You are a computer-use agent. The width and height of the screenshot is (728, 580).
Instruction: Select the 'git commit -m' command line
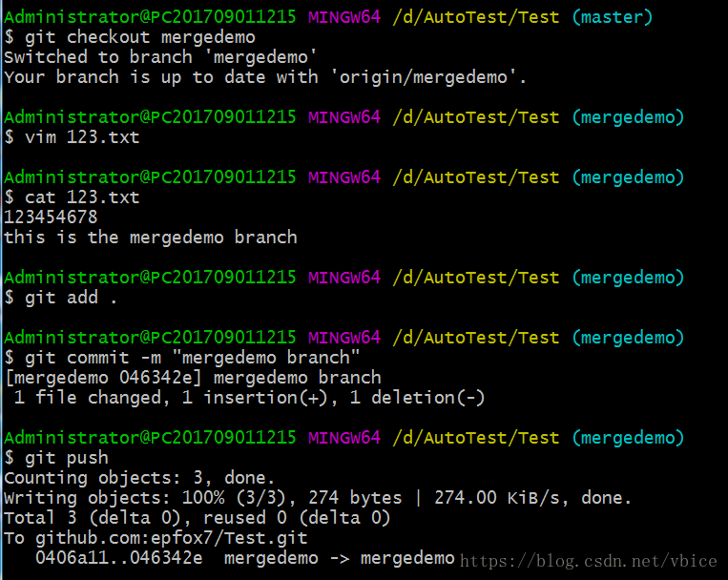[182, 358]
